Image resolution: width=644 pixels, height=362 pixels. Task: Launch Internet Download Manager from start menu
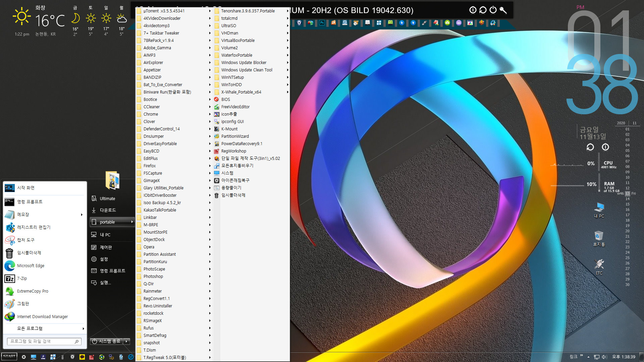pyautogui.click(x=45, y=317)
